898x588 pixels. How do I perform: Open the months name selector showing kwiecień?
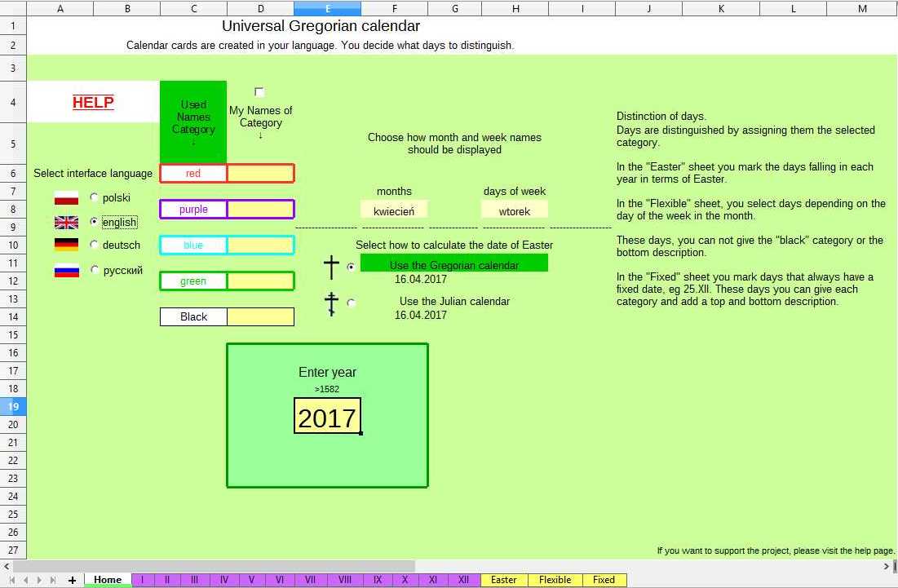[394, 210]
